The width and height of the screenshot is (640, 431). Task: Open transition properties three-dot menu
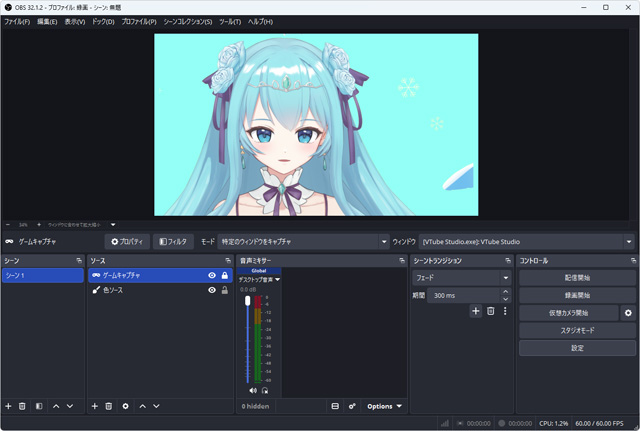[x=505, y=311]
